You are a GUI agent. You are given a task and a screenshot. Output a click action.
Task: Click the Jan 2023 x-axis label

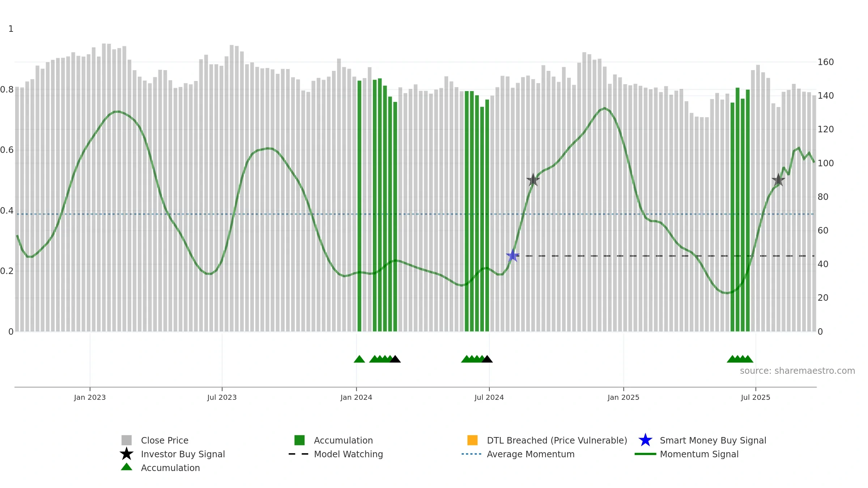click(x=90, y=397)
